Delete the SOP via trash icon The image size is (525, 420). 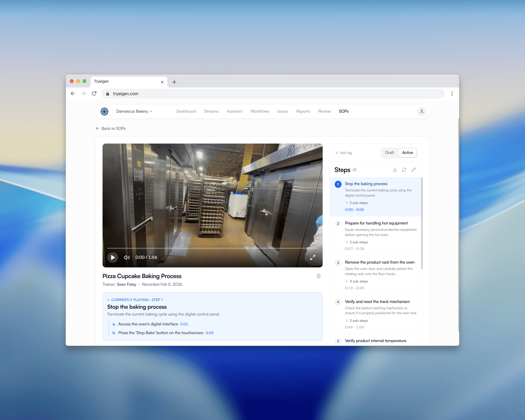319,276
